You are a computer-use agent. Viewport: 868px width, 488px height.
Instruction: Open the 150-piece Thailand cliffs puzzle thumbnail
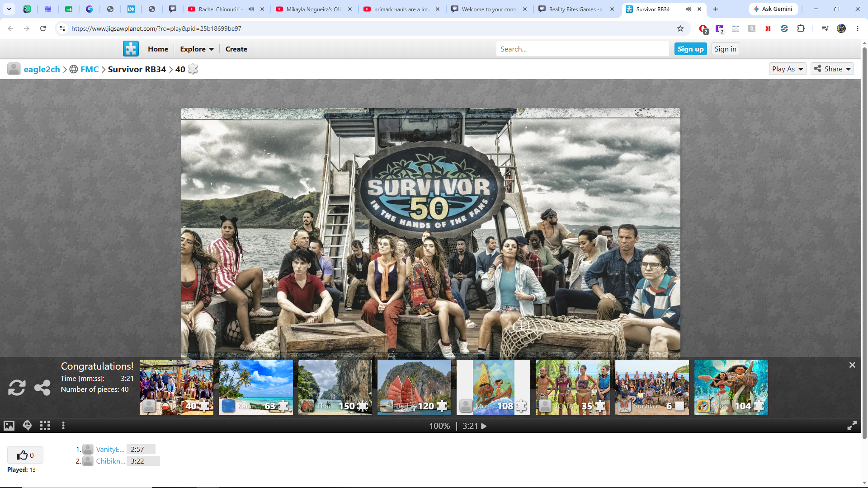pos(335,387)
